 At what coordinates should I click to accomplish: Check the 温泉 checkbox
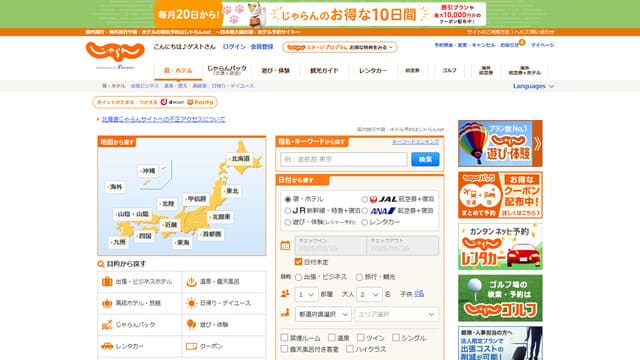pyautogui.click(x=332, y=338)
